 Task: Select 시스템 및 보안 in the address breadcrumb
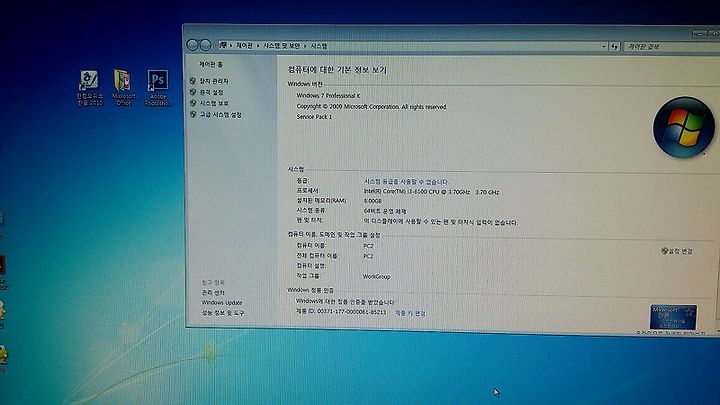pyautogui.click(x=281, y=46)
